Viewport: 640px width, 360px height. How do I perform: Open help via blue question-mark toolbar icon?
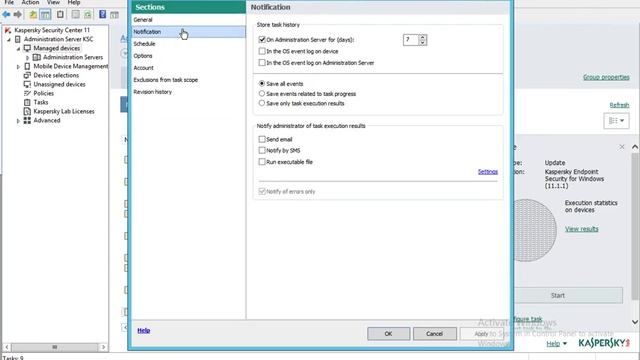click(x=102, y=15)
